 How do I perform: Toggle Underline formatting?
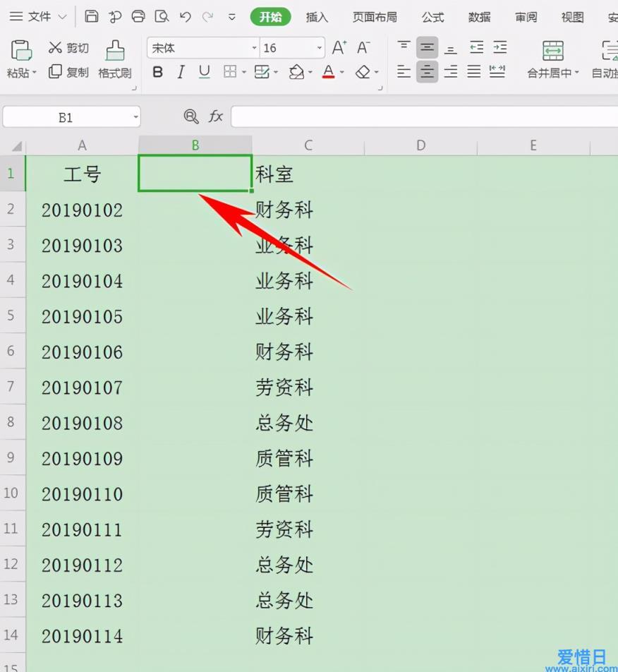tap(204, 72)
